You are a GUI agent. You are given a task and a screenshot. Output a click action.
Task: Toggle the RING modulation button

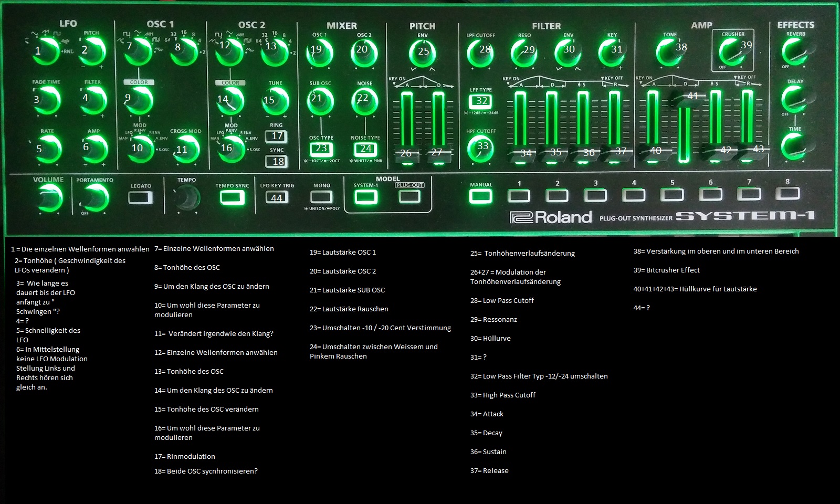pos(277,136)
